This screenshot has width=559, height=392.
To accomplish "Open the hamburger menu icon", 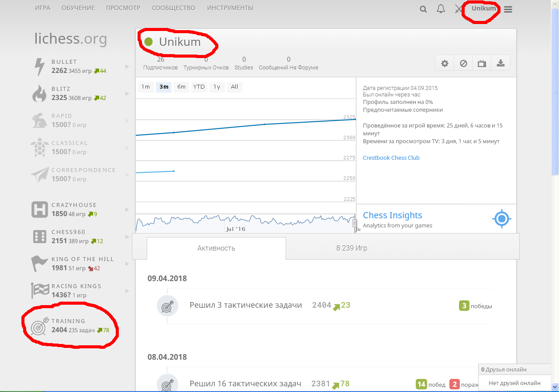I will 508,9.
